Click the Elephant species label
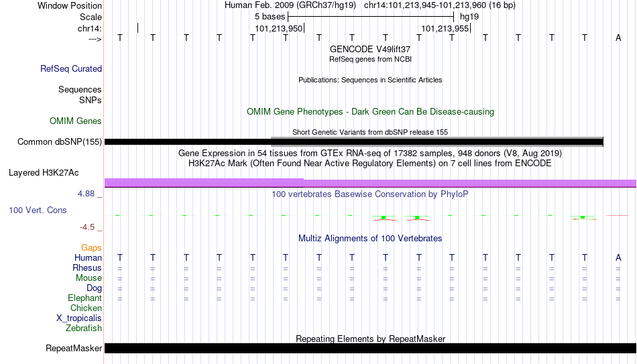This screenshot has height=364, width=637. [84, 298]
